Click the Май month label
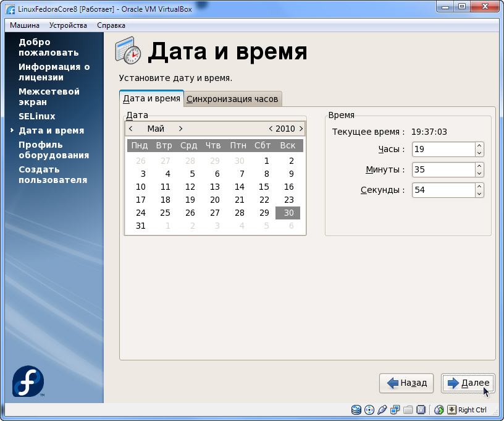 pos(156,129)
